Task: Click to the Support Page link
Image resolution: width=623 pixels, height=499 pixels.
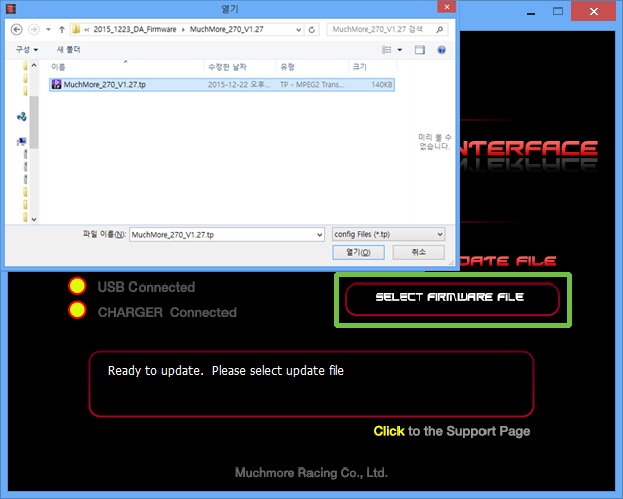Action: point(452,431)
